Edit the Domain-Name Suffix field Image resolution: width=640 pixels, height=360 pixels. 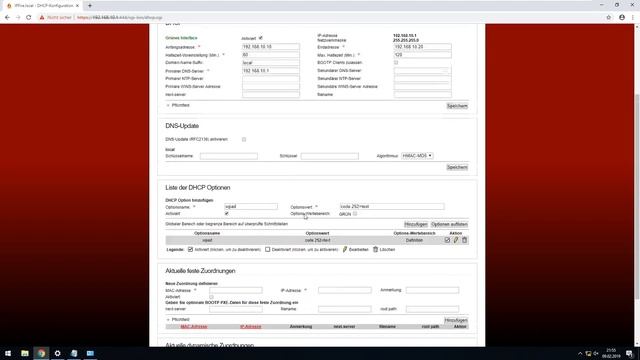coord(271,63)
